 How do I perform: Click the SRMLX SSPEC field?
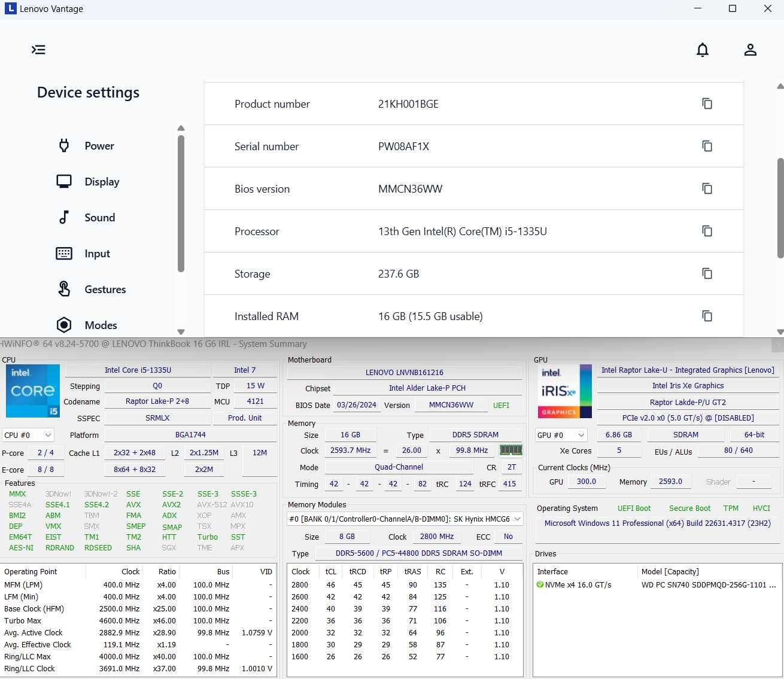[157, 418]
